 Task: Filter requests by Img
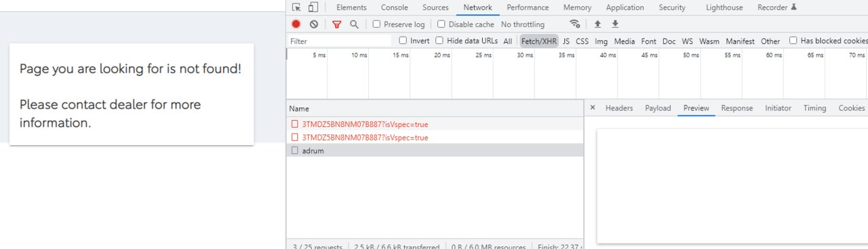(601, 41)
